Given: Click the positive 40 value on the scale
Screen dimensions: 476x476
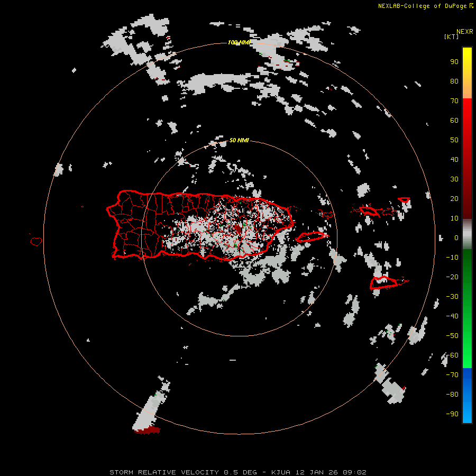Looking at the screenshot, I should pyautogui.click(x=454, y=160).
